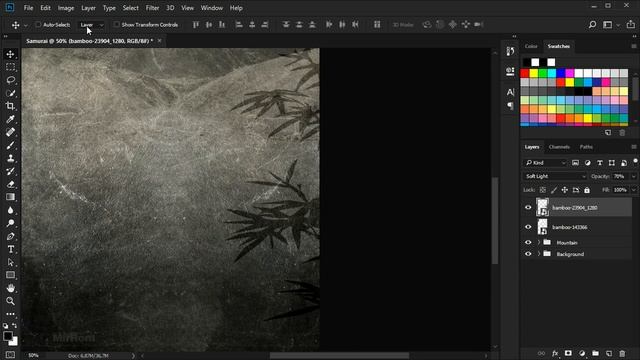Select the Eraser tool
The width and height of the screenshot is (640, 360).
coord(11,184)
